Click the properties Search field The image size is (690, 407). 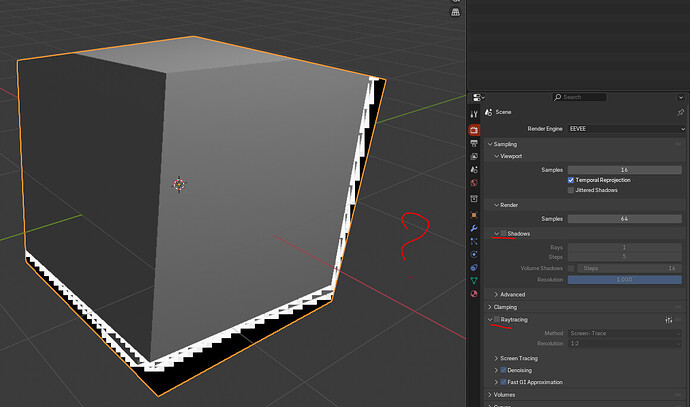coord(579,97)
